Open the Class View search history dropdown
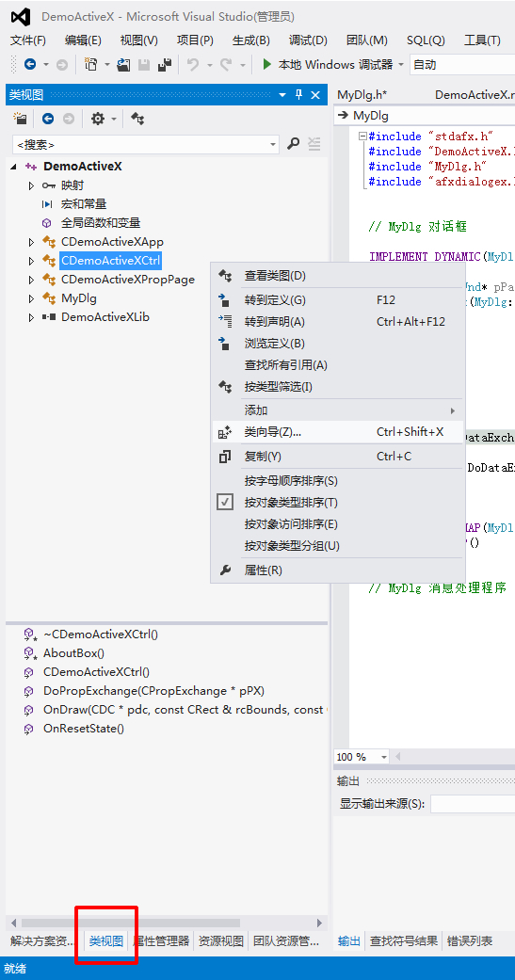Viewport: 515px width, 980px height. 273,144
